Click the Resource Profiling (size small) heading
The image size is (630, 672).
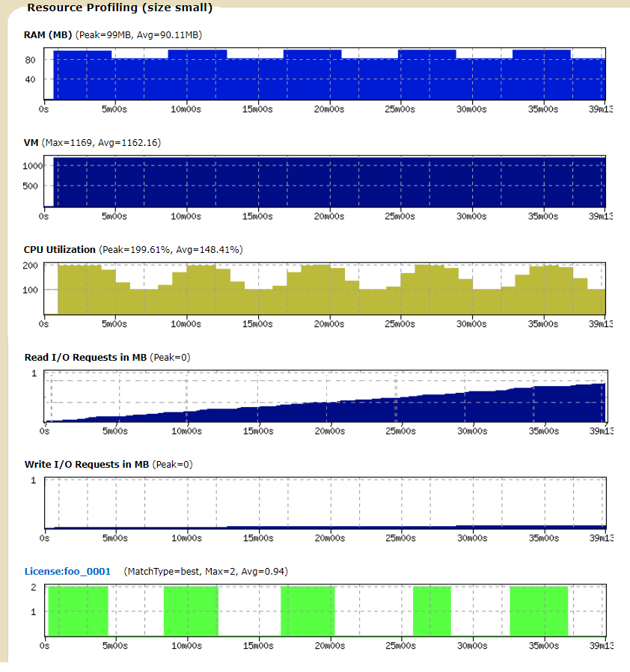(x=120, y=8)
